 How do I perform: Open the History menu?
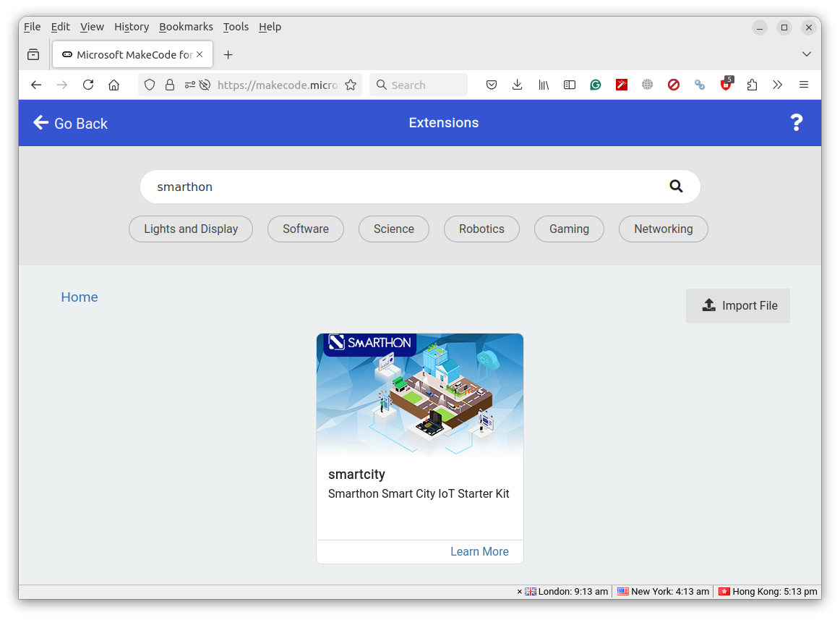pyautogui.click(x=132, y=27)
